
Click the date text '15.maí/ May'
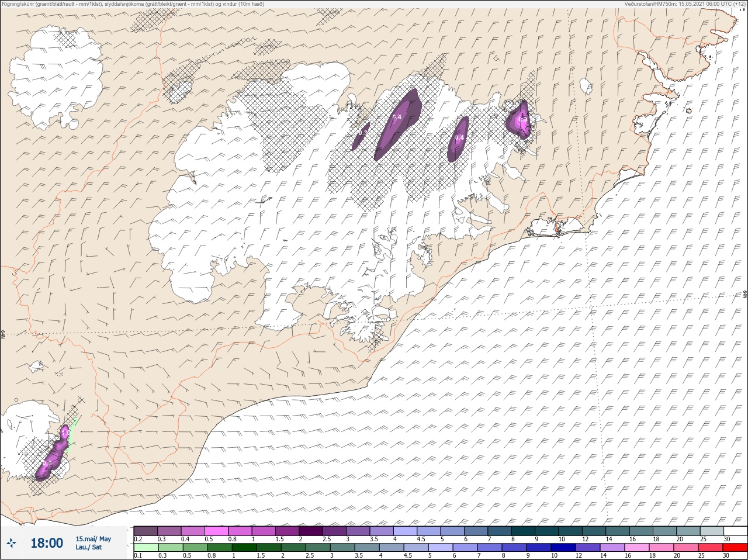pyautogui.click(x=93, y=539)
